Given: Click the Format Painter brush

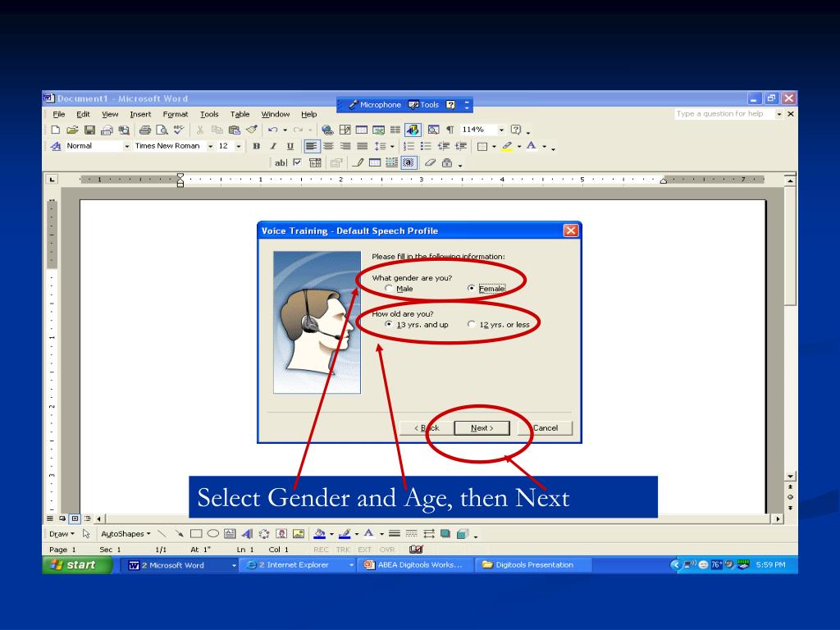Looking at the screenshot, I should pos(251,130).
